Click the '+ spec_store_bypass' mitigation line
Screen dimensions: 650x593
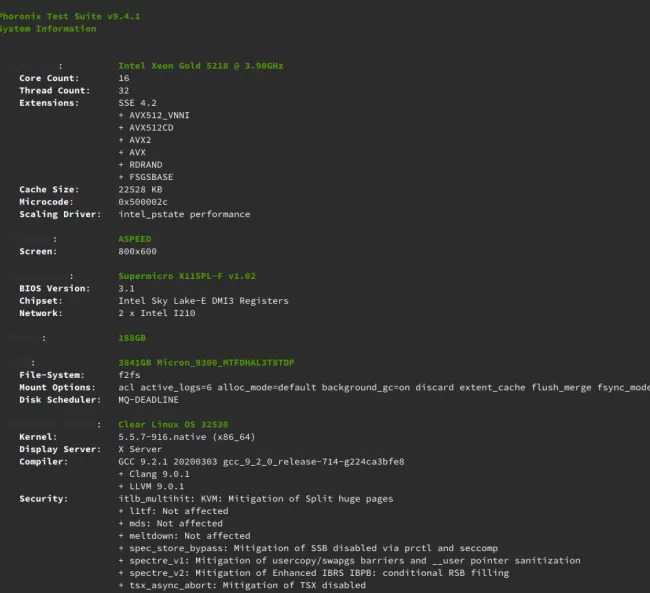pyautogui.click(x=308, y=549)
